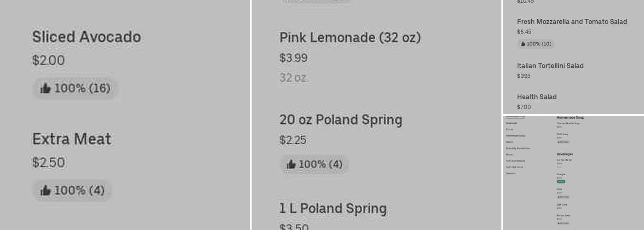
Task: Click the thumbs-up rating under Boylan Soda
Action: (563, 223)
